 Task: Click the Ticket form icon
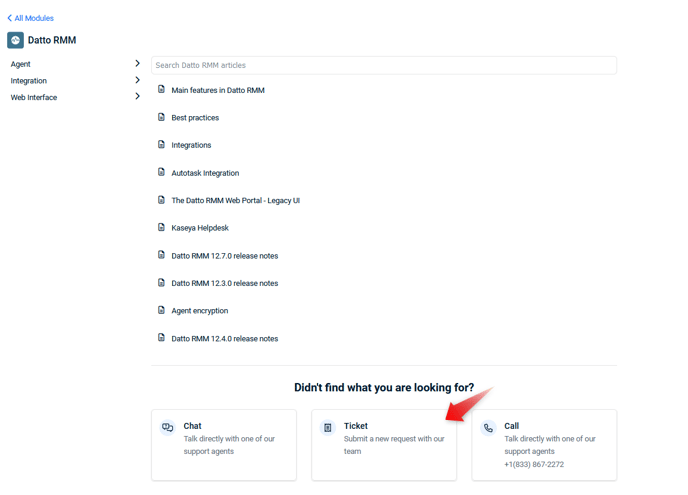click(328, 427)
